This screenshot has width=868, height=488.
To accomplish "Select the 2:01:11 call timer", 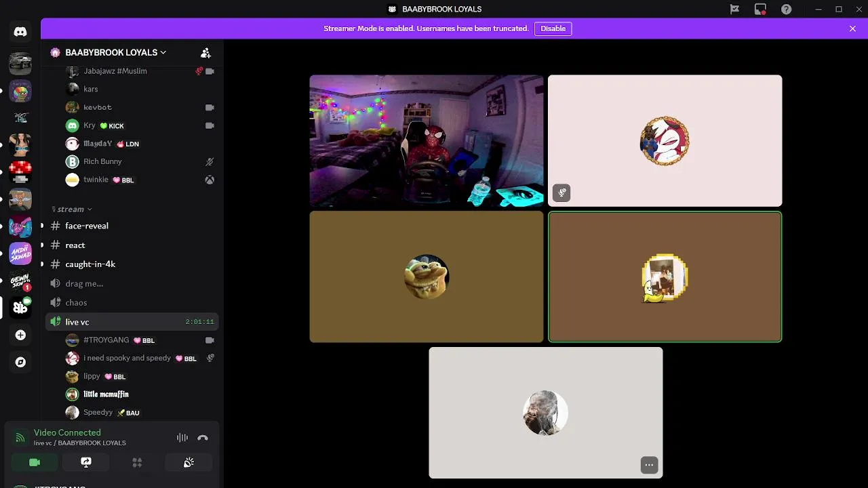I will coord(200,322).
